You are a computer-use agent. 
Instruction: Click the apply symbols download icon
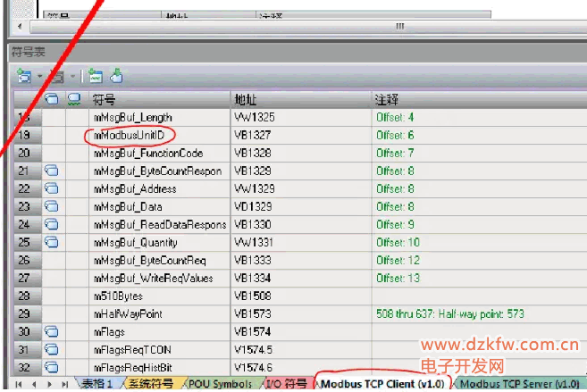pos(116,77)
